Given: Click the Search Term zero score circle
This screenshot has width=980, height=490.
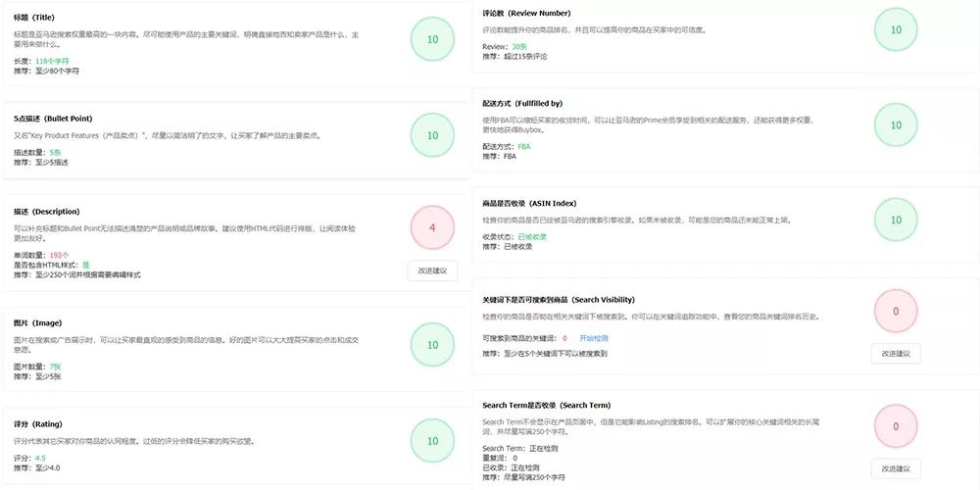Looking at the screenshot, I should click(896, 426).
